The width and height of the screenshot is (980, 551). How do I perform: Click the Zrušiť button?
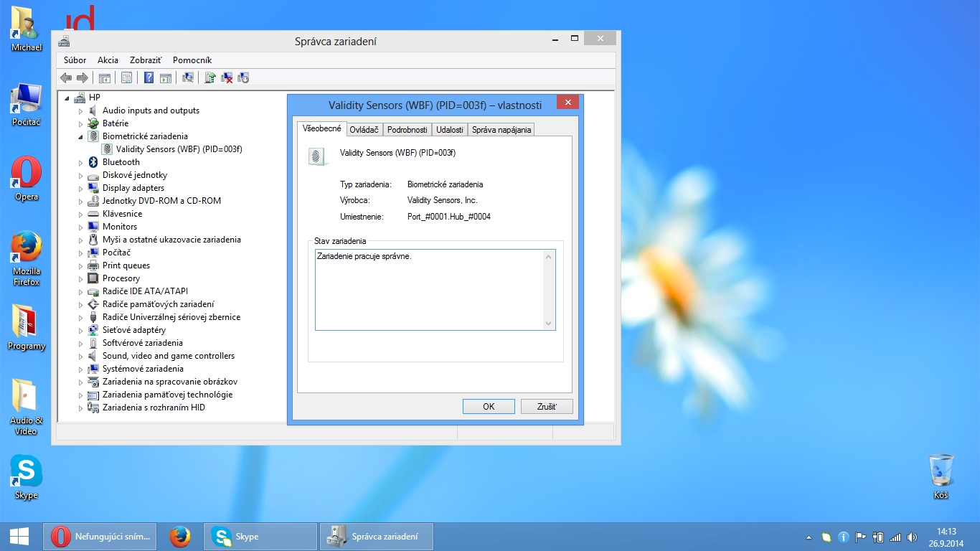pyautogui.click(x=546, y=406)
